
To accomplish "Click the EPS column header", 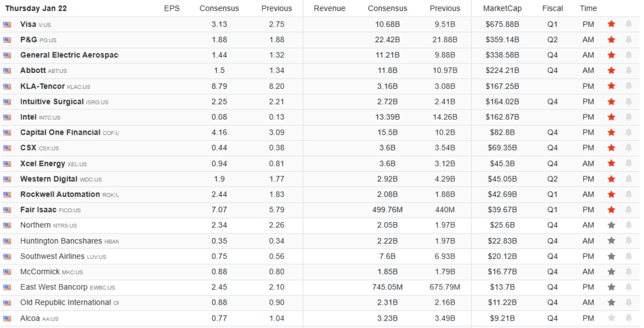I will point(171,8).
